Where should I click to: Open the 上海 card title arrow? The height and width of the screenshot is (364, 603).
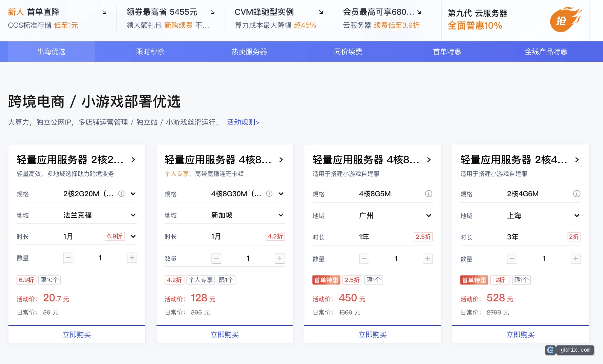577,160
